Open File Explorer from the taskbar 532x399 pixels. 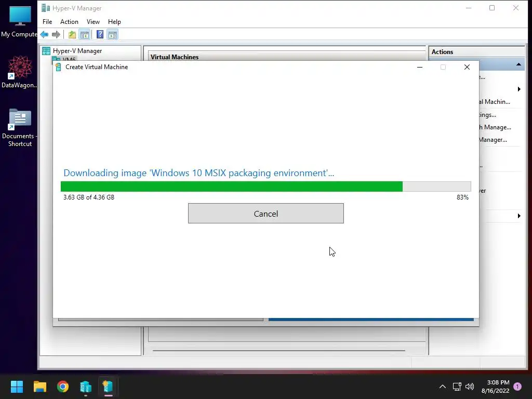point(39,387)
